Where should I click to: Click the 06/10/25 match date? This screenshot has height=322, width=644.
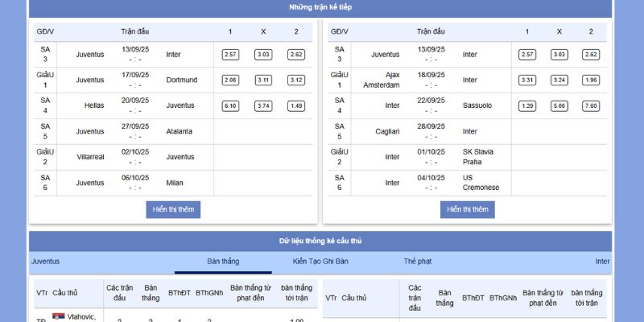click(135, 178)
